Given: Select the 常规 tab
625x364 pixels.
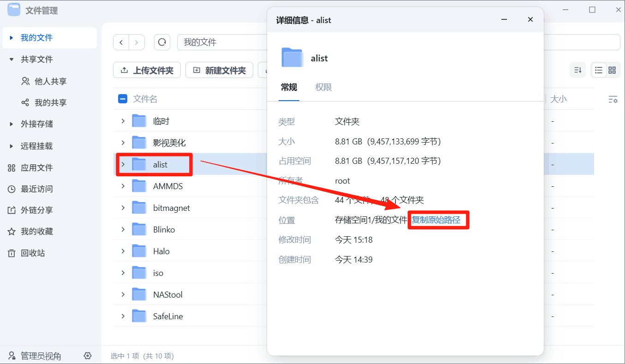Looking at the screenshot, I should pos(289,87).
